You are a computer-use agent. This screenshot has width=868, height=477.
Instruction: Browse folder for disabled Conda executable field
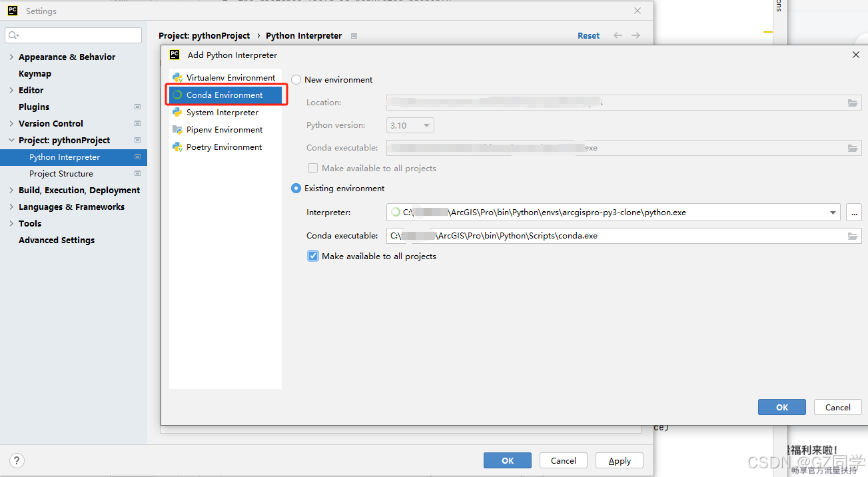click(x=853, y=148)
